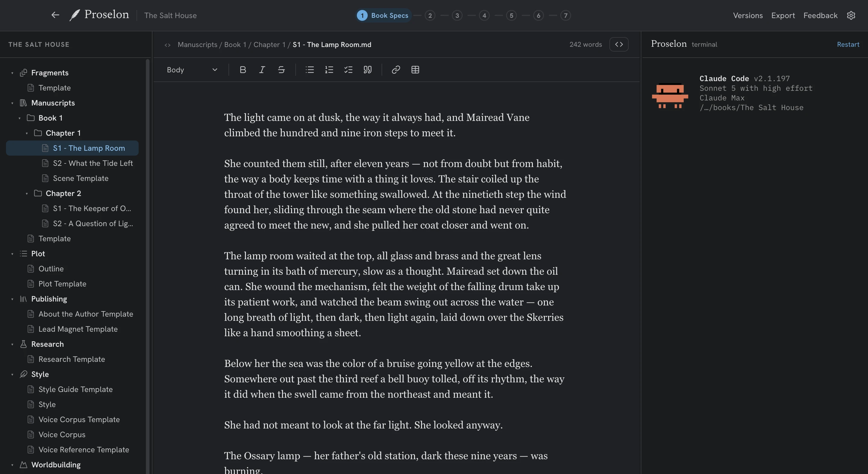Screen dimensions: 868x474
Task: Collapse the Publishing section
Action: (x=12, y=299)
